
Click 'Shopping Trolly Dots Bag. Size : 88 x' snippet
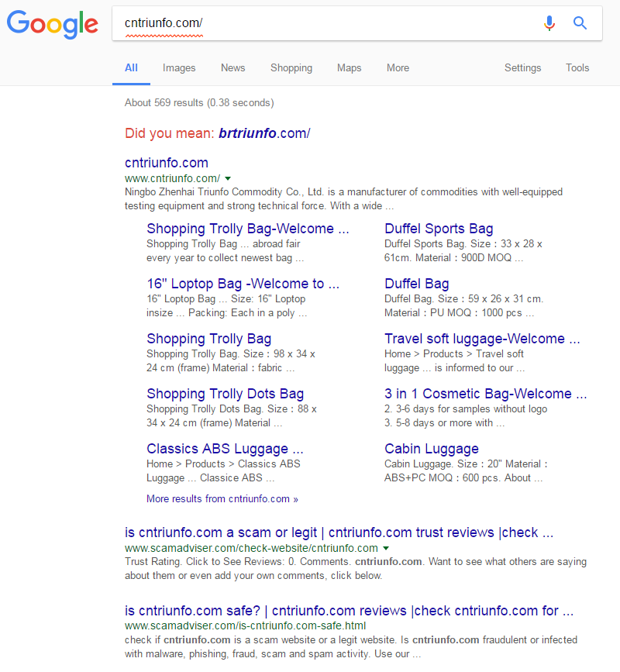[x=232, y=415]
